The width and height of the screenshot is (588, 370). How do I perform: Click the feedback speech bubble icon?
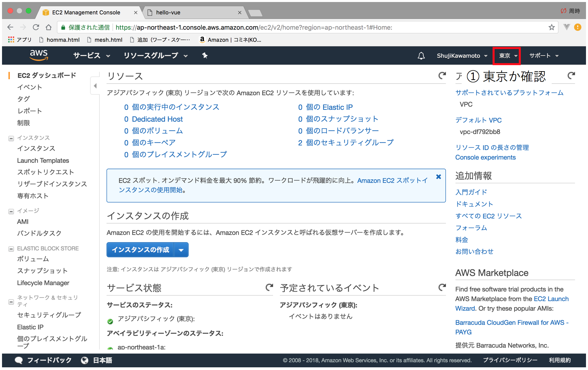pos(19,360)
